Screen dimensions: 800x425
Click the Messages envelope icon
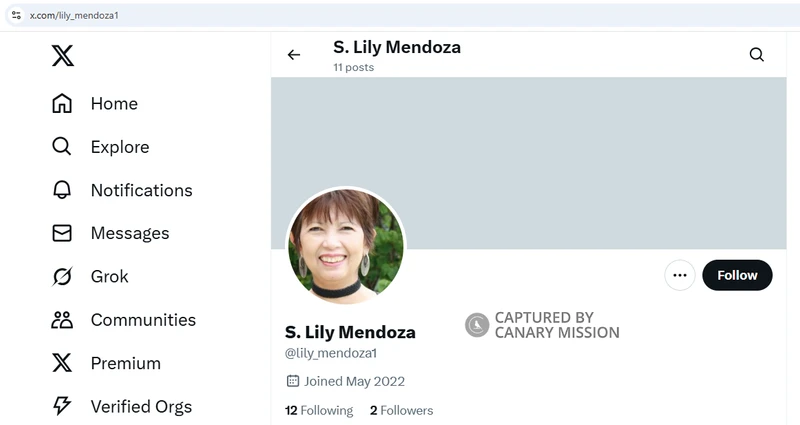pos(62,233)
